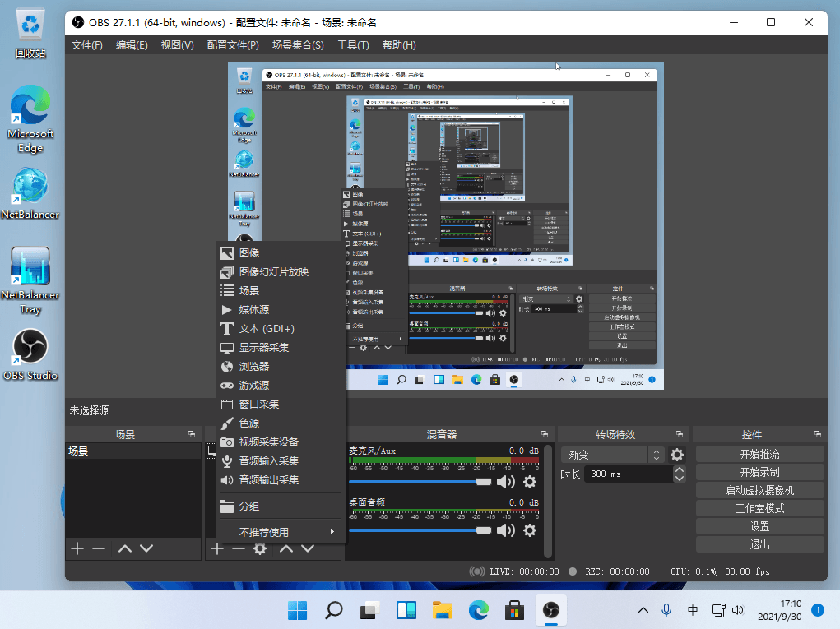Add a source with plus button

coord(217,548)
